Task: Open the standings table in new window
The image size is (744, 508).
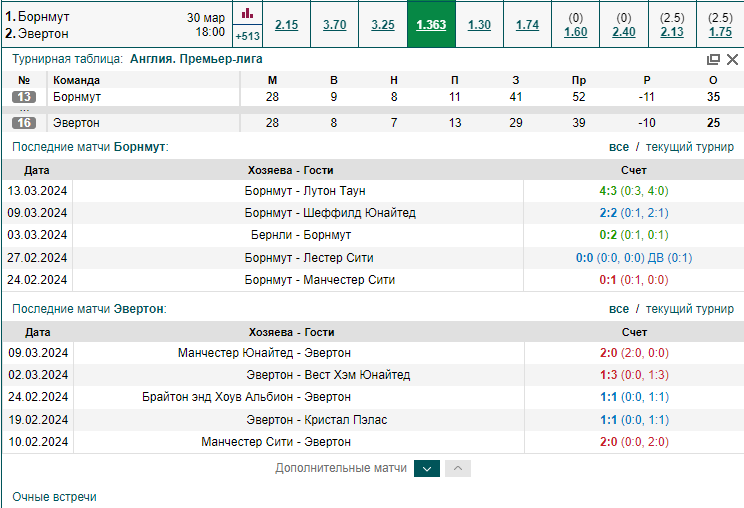Action: 713,59
